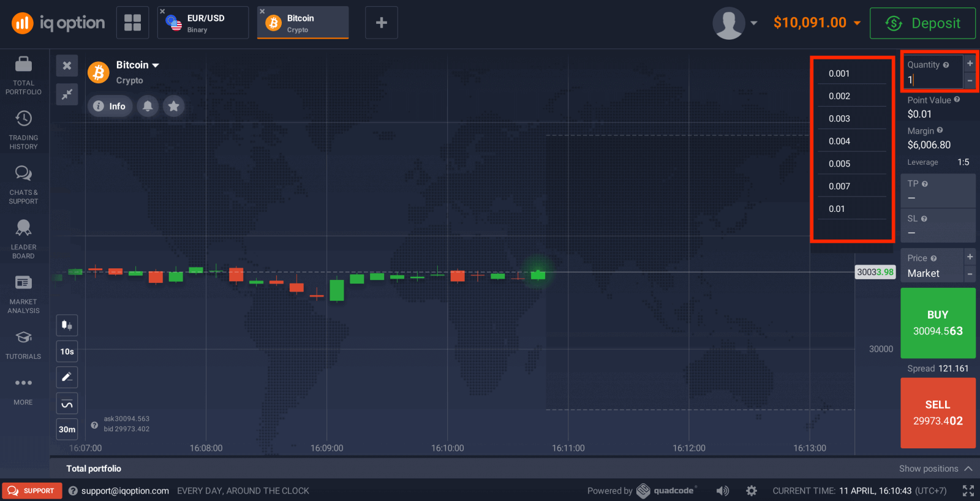Select quantity 0.004
Image resolution: width=980 pixels, height=501 pixels.
click(x=852, y=141)
